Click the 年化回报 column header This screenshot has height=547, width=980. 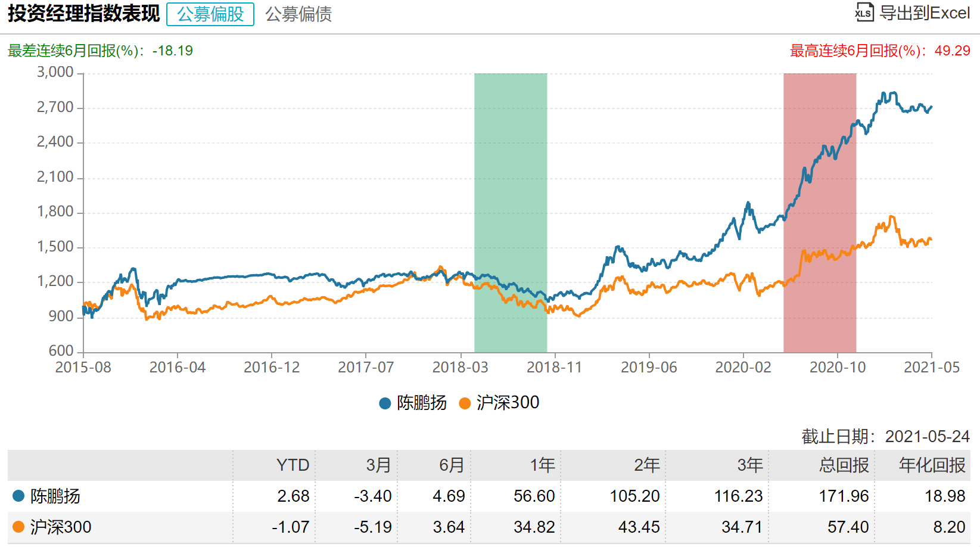(932, 465)
